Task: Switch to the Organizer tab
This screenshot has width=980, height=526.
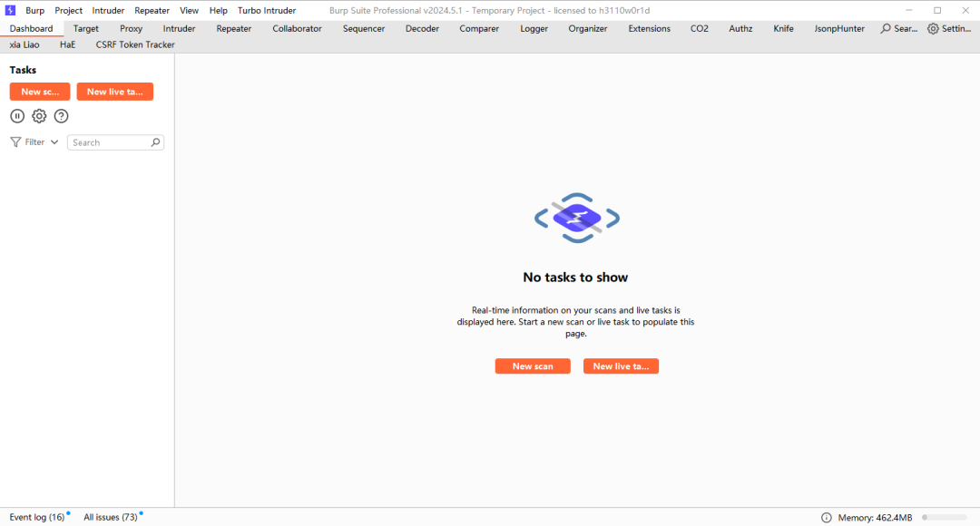Action: [588, 29]
